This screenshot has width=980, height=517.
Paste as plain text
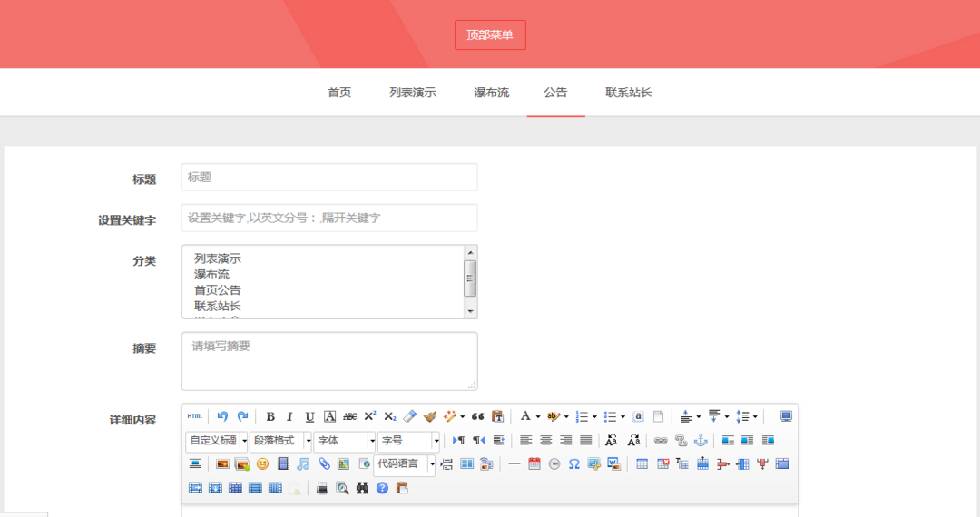coord(498,416)
